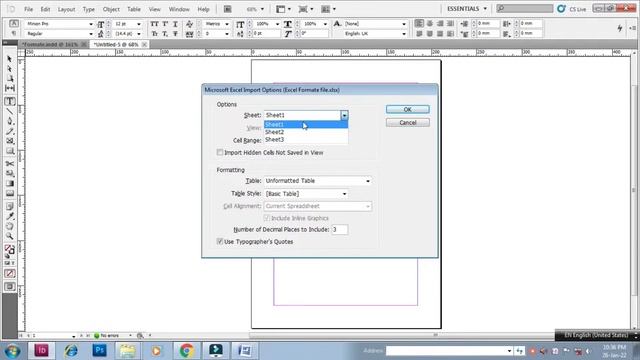Image resolution: width=640 pixels, height=360 pixels.
Task: Select the Line tool
Action: pos(10,111)
